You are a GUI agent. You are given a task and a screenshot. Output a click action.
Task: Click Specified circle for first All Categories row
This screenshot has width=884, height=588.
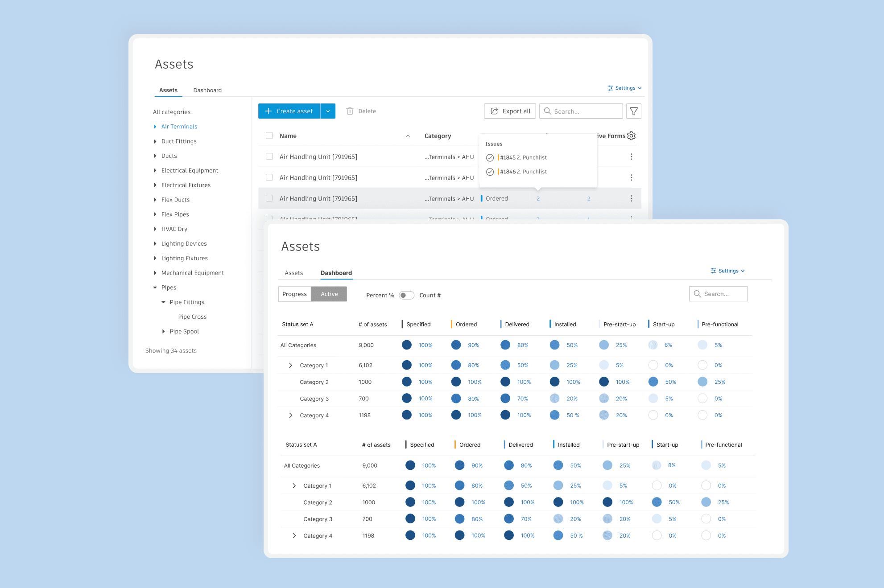(x=407, y=345)
